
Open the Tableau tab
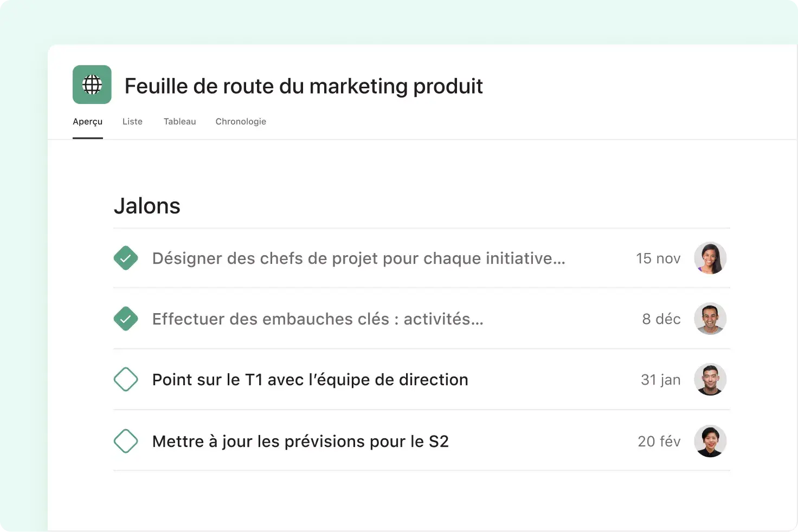179,121
